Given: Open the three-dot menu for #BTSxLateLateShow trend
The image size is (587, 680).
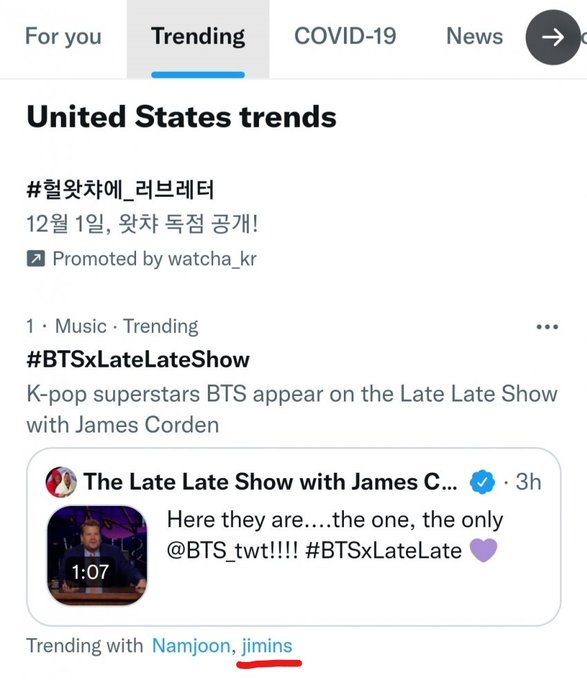Looking at the screenshot, I should click(547, 327).
